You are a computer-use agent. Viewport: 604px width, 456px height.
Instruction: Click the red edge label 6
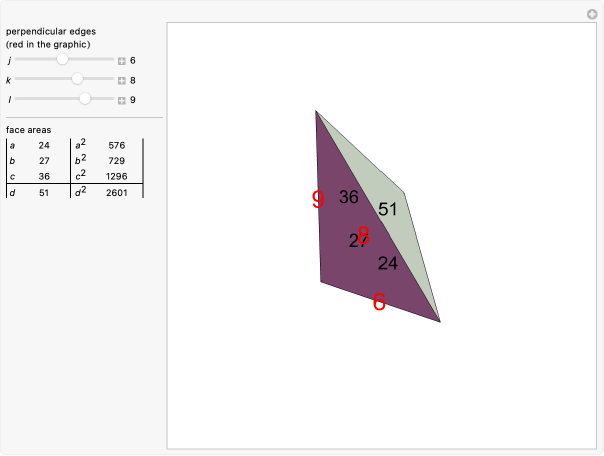(x=379, y=302)
